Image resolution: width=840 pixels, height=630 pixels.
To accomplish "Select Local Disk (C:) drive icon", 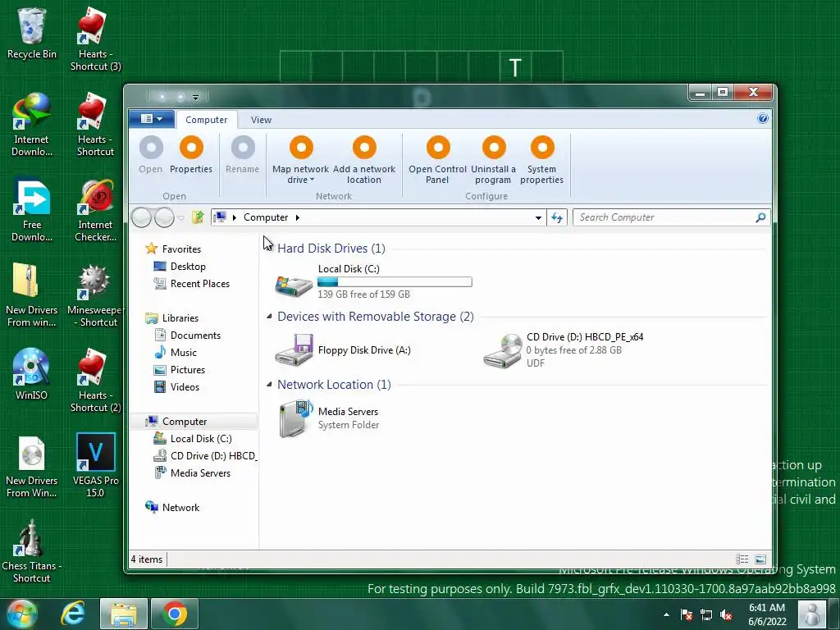I will pos(294,285).
